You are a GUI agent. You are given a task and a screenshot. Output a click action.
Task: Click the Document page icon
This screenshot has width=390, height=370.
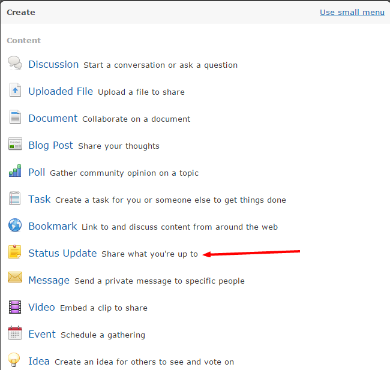tap(15, 117)
